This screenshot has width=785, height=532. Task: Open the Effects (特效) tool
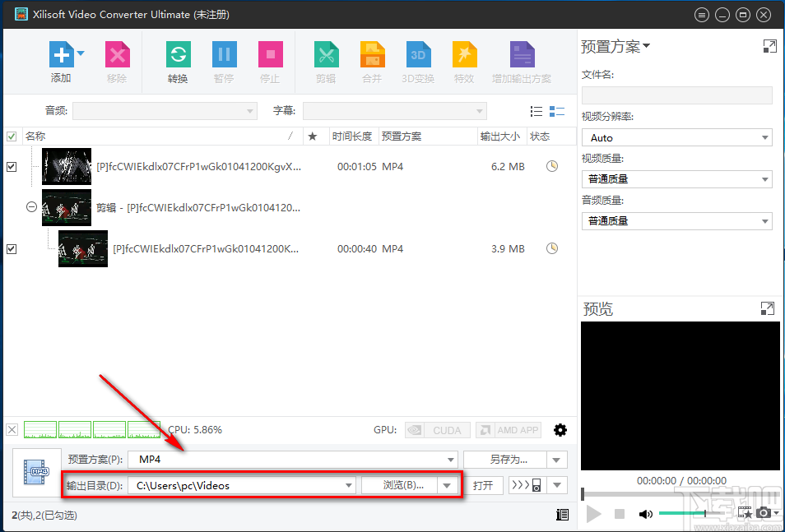pyautogui.click(x=465, y=54)
